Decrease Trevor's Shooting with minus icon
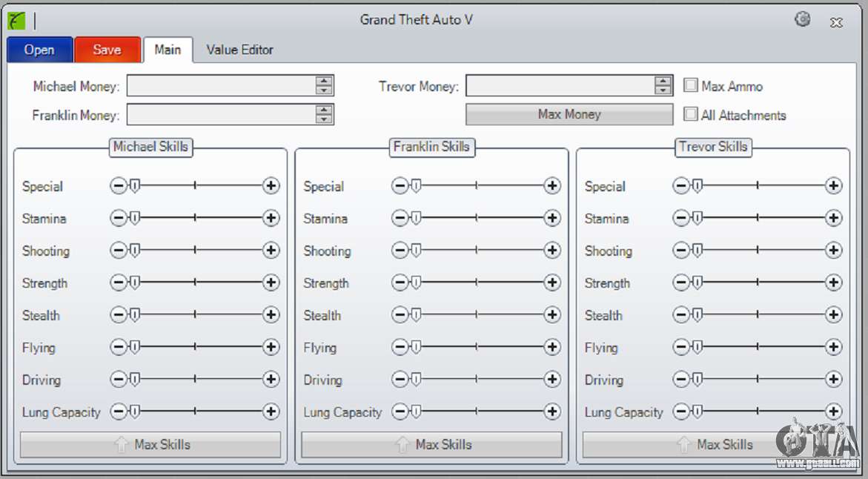868x479 pixels. (x=681, y=251)
